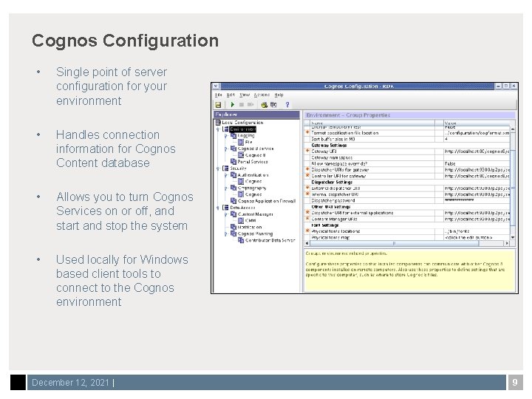
Task: Open the View menu
Action: pos(245,95)
